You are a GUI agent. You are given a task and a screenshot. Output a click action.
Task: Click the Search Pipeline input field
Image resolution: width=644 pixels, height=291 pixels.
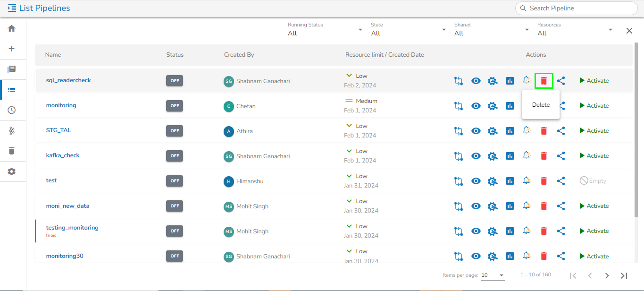tap(580, 8)
